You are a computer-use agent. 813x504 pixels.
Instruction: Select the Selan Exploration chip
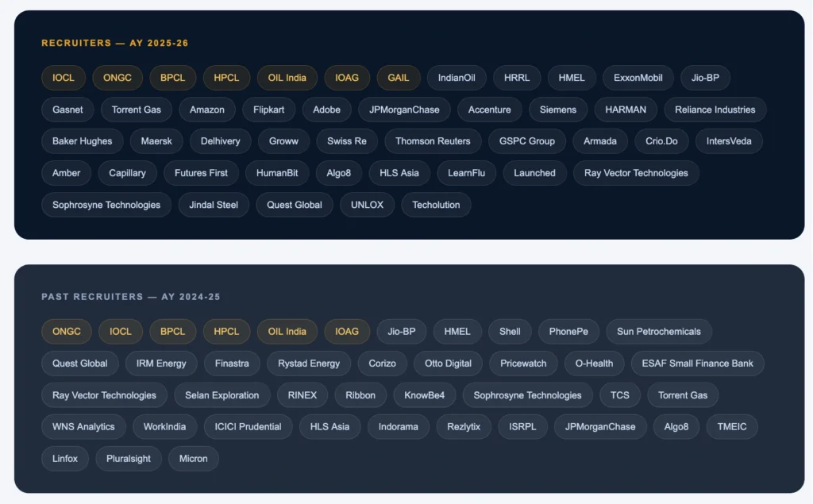[x=222, y=395]
